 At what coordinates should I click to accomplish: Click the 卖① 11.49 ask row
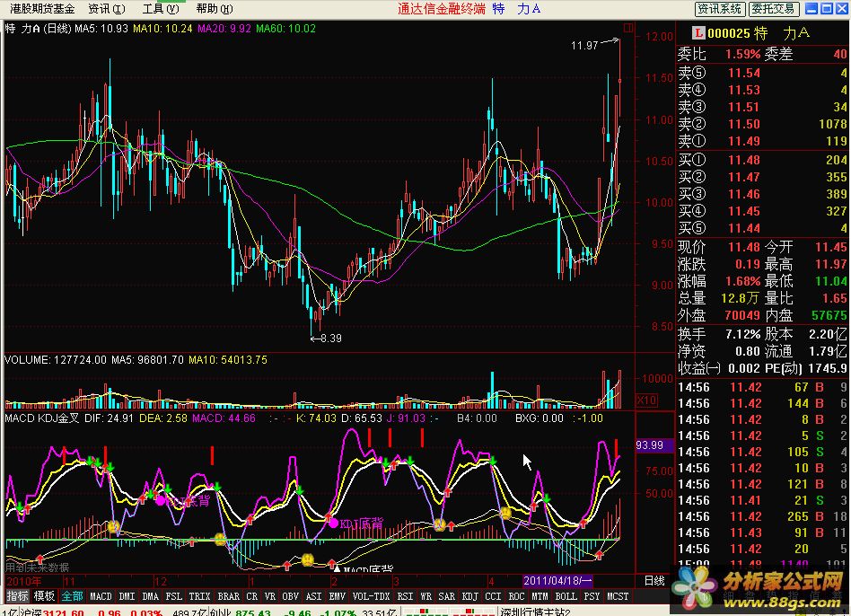(762, 141)
